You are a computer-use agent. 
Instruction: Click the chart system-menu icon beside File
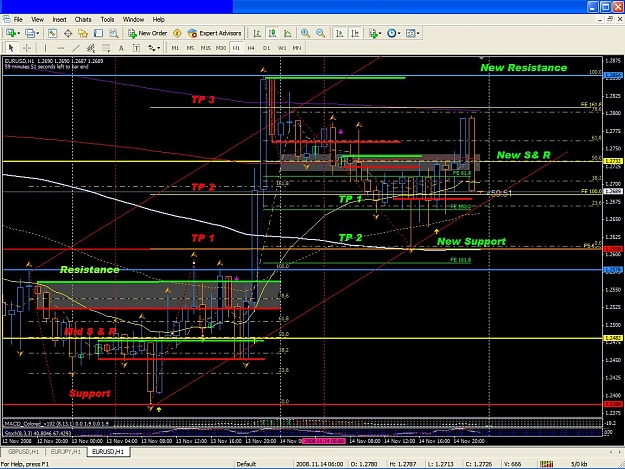pyautogui.click(x=6, y=19)
